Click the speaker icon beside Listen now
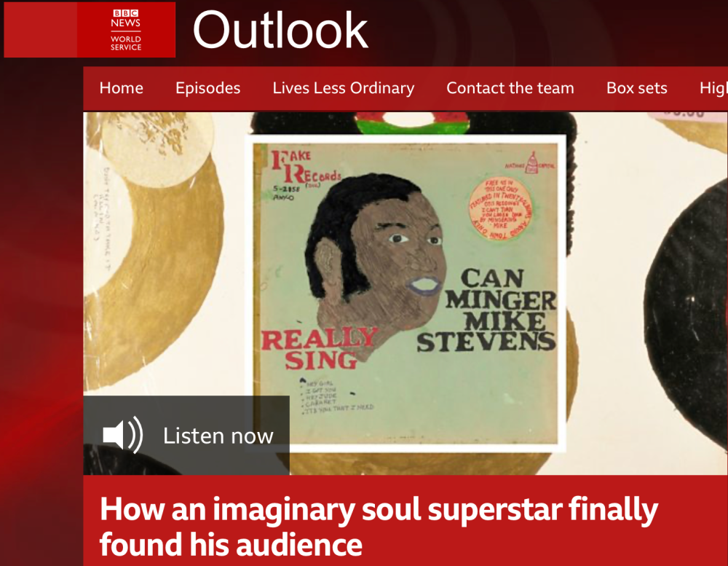 pyautogui.click(x=122, y=435)
